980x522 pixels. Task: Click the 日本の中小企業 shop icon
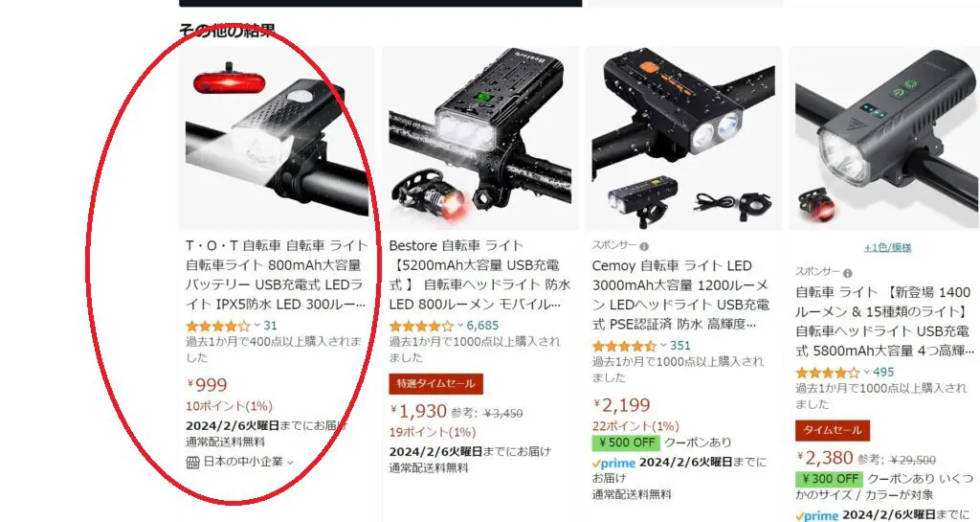click(192, 462)
